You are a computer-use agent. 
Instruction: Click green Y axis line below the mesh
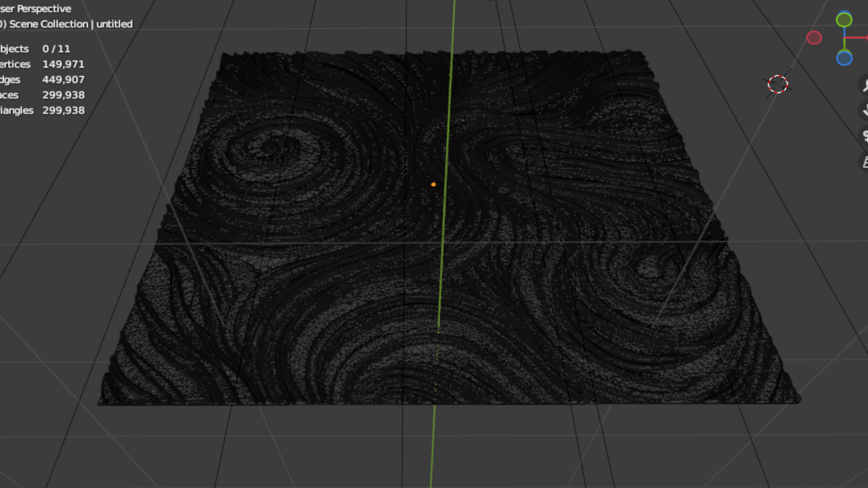(x=433, y=443)
